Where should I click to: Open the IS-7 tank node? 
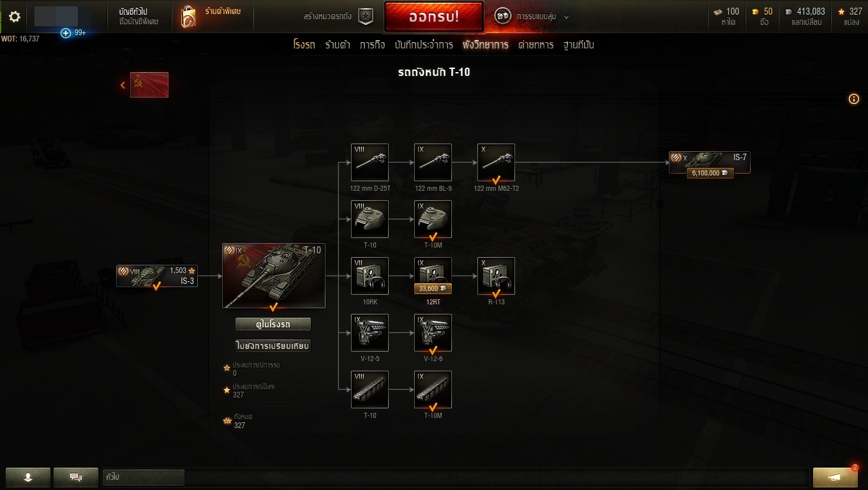pyautogui.click(x=710, y=162)
